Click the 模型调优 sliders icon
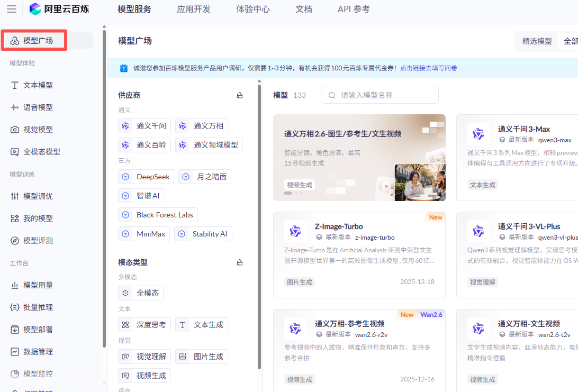The image size is (578, 392). [x=15, y=196]
